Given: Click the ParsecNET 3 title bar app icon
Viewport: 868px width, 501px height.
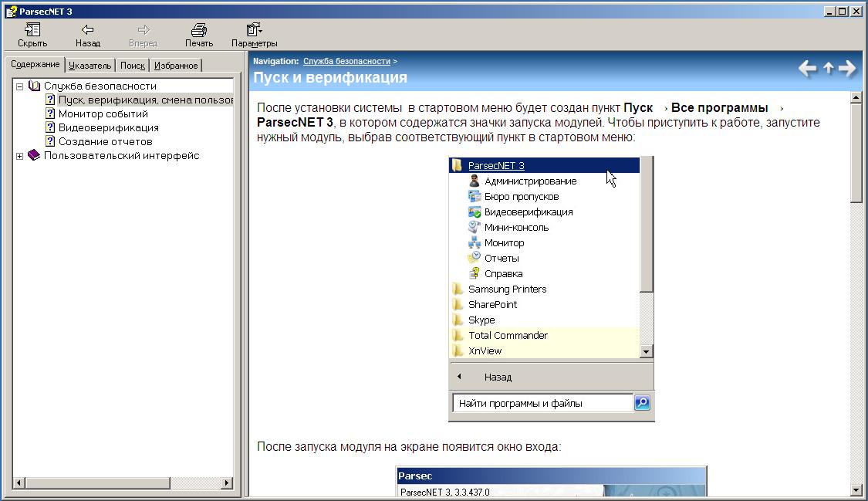Looking at the screenshot, I should point(11,11).
